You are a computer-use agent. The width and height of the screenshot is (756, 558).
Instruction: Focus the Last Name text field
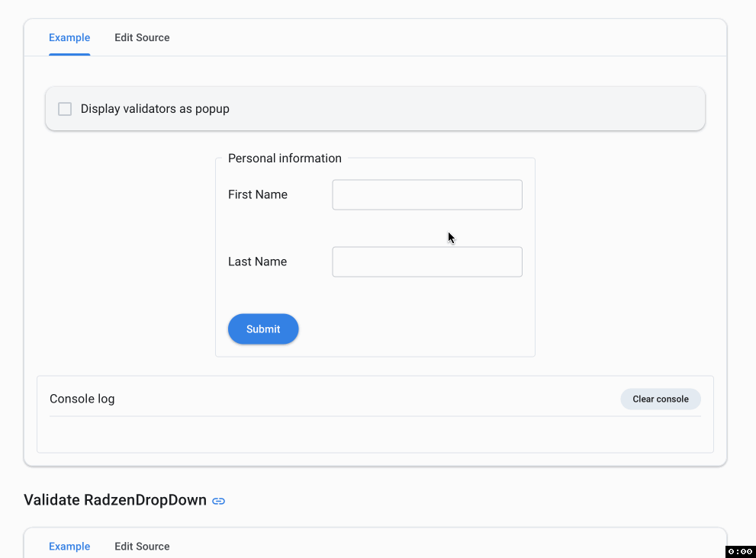[427, 262]
